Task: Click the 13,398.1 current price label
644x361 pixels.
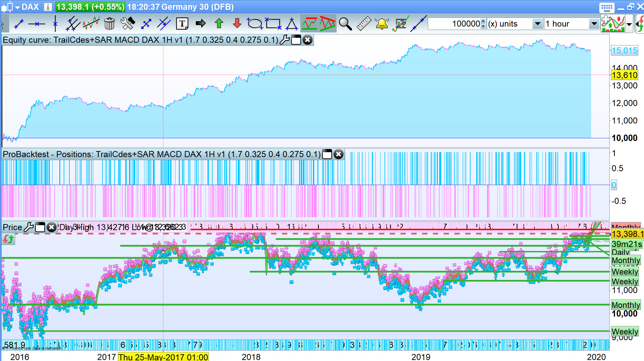Action: click(627, 234)
